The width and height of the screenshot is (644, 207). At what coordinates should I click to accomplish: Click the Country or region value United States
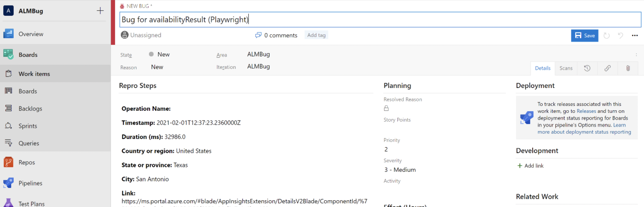pyautogui.click(x=193, y=151)
